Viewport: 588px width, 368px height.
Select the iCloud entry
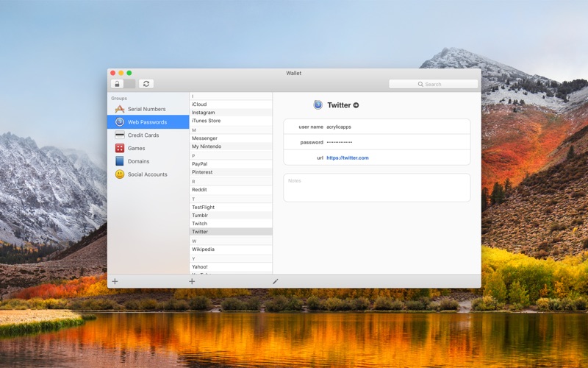point(231,105)
